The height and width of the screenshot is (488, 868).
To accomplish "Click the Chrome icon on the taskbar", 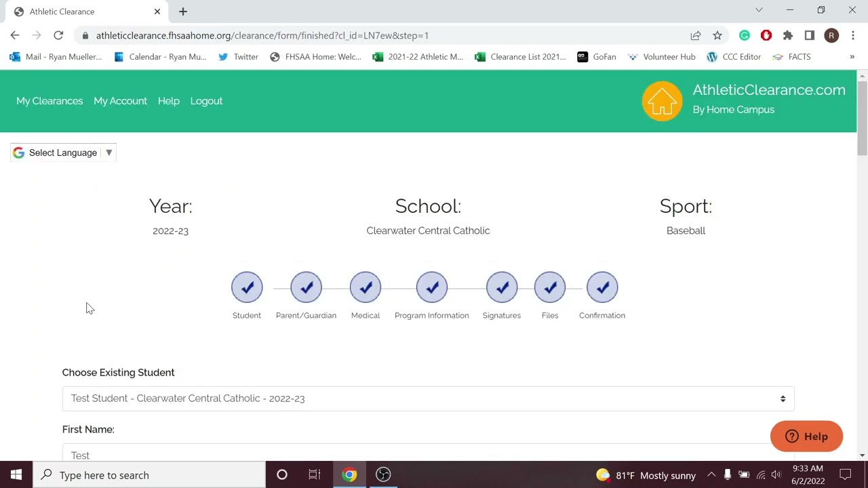I will tap(349, 475).
